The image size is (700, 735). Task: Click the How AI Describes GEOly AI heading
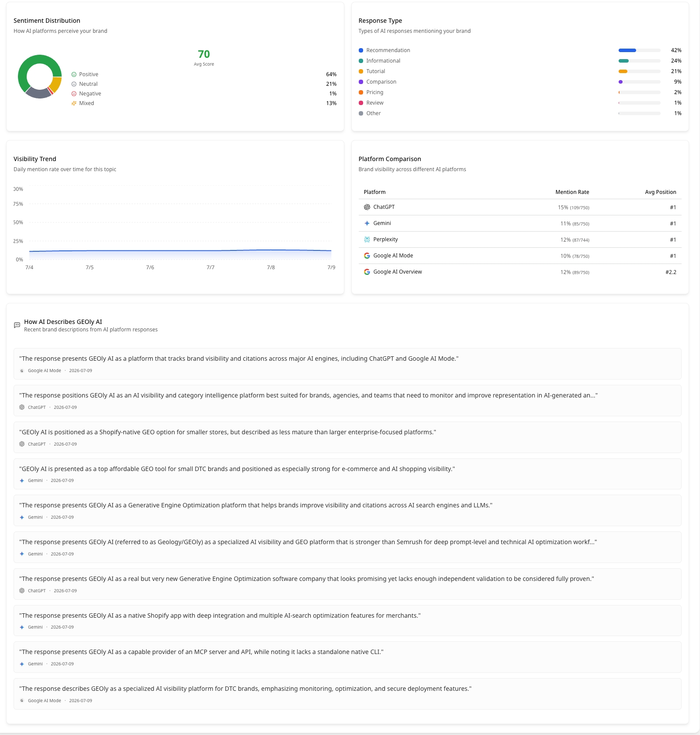pyautogui.click(x=63, y=322)
